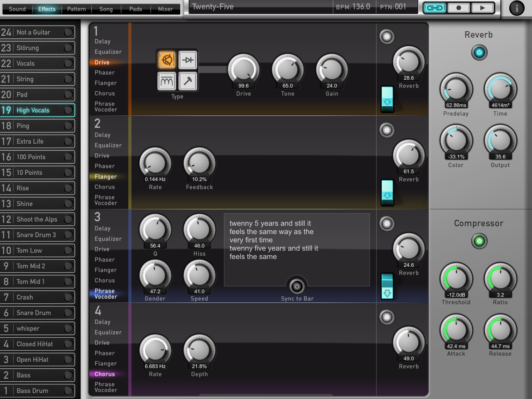
Task: Toggle mute circle on Störung track
Action: [69, 48]
